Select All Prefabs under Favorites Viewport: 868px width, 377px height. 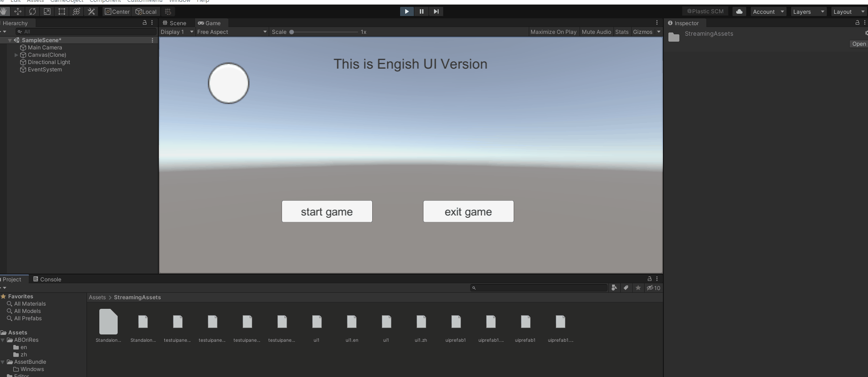[x=28, y=318]
